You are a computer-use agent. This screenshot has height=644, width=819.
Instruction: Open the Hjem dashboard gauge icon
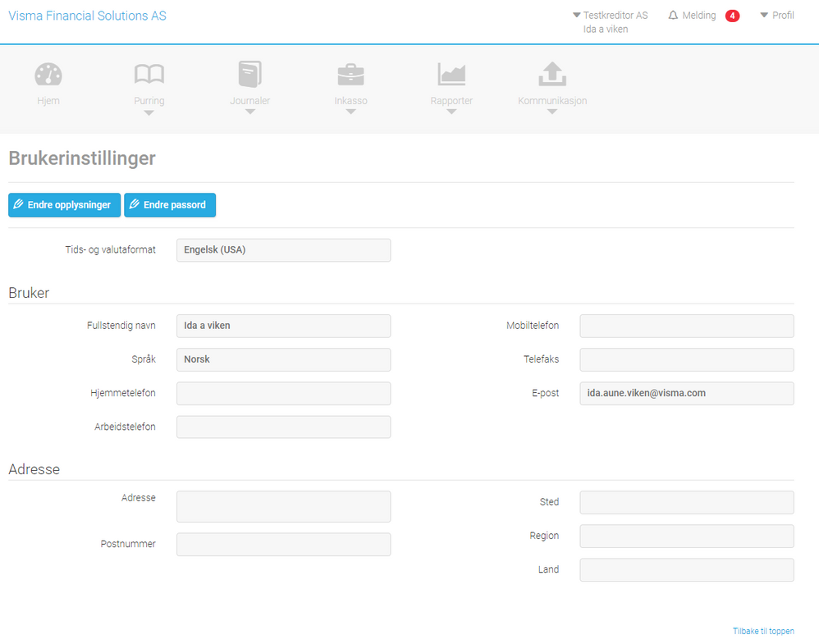(x=48, y=75)
